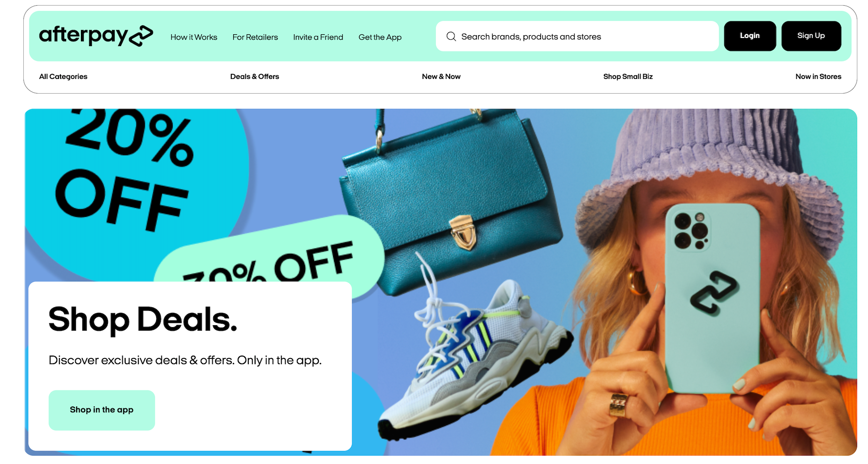Click the teal handbag image
This screenshot has width=868, height=464.
click(x=450, y=200)
